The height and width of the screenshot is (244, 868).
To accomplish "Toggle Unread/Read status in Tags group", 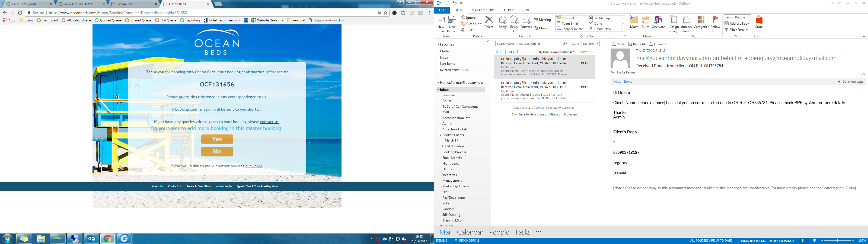I will [686, 24].
